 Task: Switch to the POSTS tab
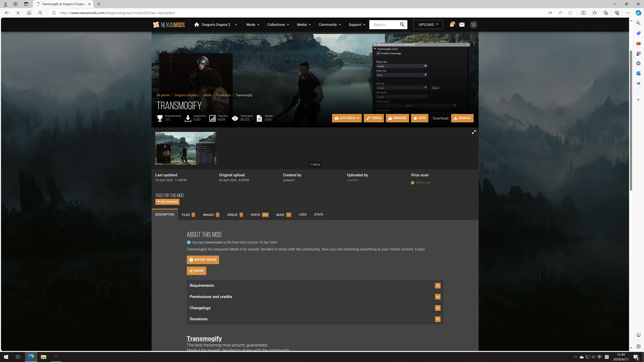coord(259,215)
